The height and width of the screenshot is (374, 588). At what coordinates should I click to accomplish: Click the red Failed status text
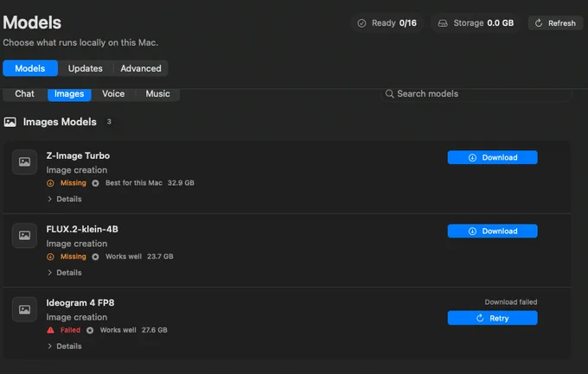coord(71,330)
